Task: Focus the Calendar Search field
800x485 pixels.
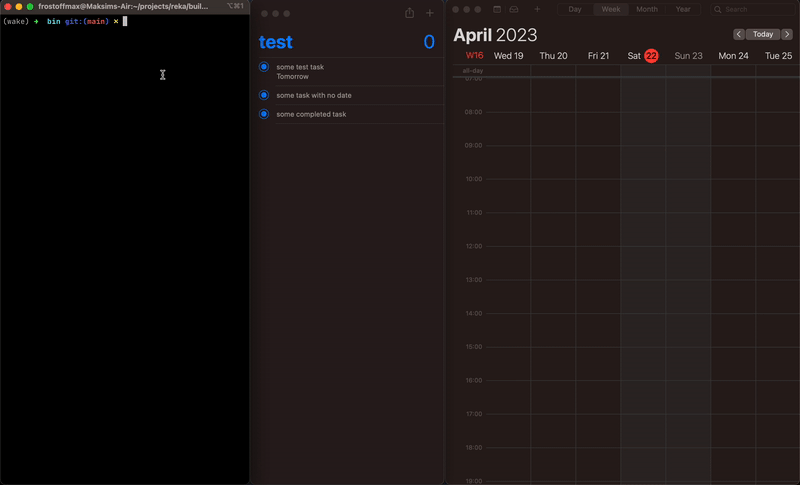Action: [753, 9]
